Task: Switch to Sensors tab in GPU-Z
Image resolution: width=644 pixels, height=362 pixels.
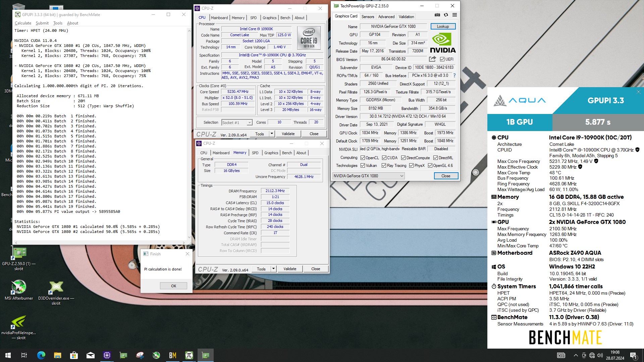Action: [368, 17]
